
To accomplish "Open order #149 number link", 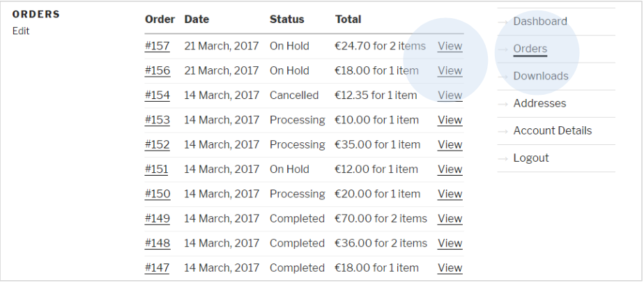I will tap(157, 219).
